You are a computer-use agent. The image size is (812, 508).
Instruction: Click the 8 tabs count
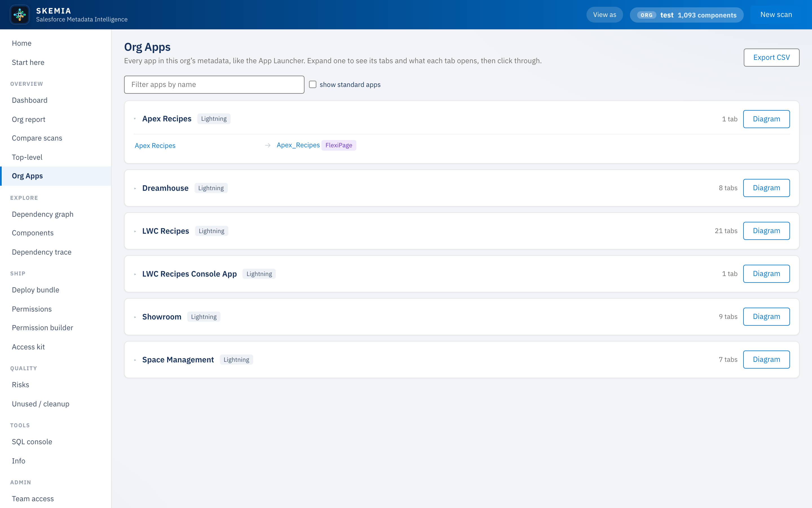(x=728, y=188)
